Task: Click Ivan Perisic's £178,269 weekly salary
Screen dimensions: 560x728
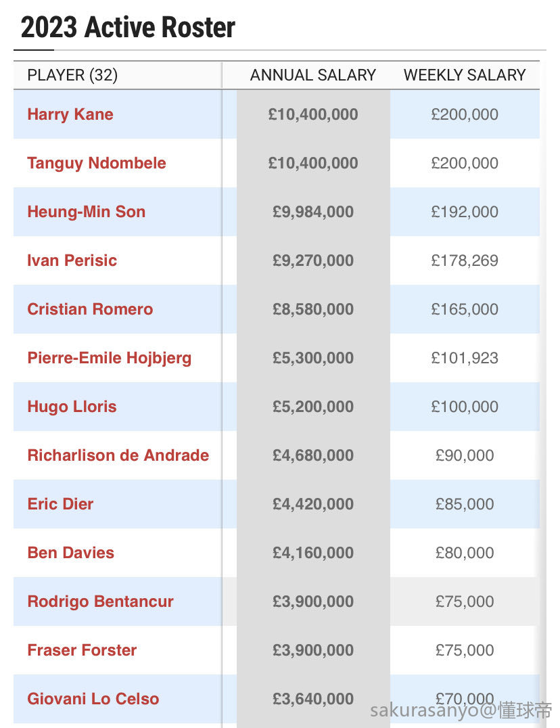Action: pos(465,260)
